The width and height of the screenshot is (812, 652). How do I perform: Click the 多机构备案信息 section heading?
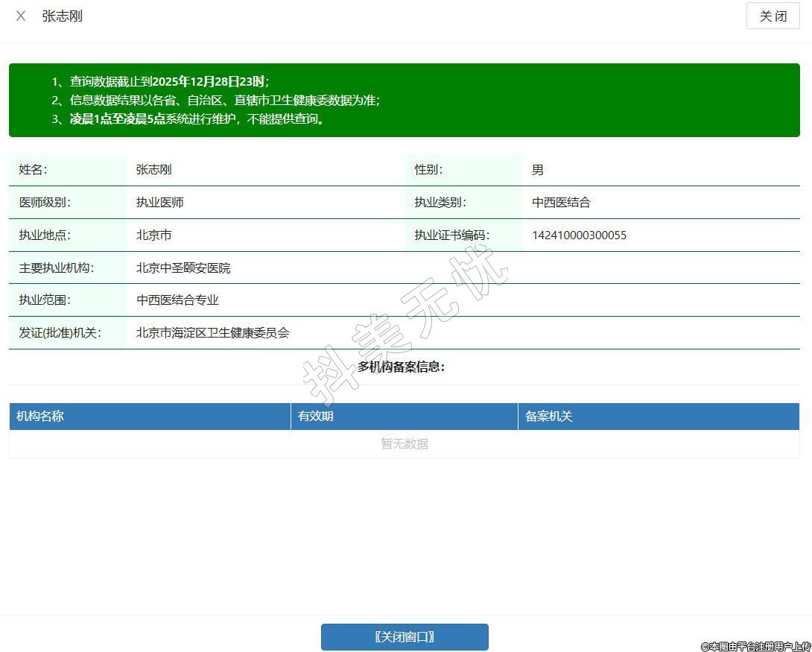coord(401,367)
